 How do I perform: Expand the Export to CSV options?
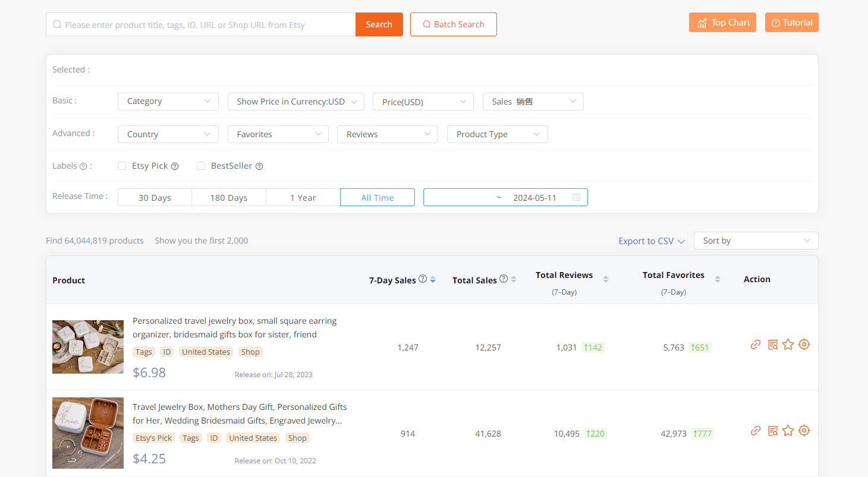pos(652,241)
